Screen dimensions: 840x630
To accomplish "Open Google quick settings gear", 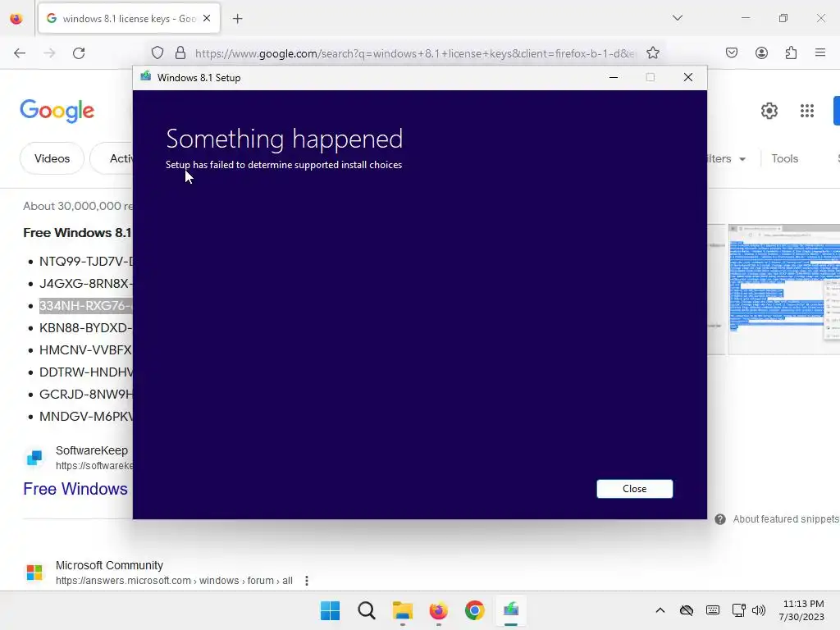I will tap(769, 111).
